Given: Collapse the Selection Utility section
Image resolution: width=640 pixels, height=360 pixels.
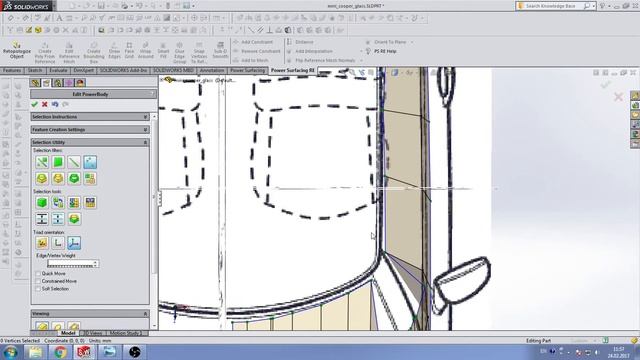Looking at the screenshot, I should (90, 142).
